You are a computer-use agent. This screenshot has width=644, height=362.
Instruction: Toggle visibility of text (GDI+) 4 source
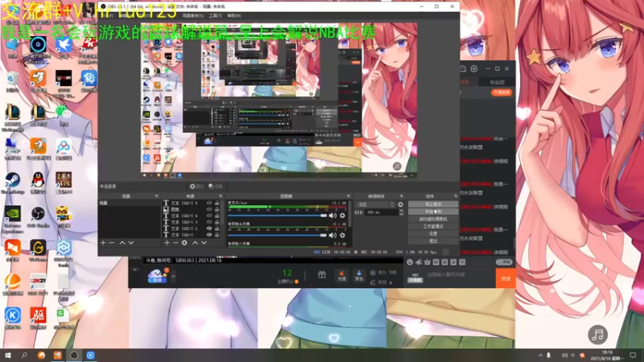[x=209, y=216]
